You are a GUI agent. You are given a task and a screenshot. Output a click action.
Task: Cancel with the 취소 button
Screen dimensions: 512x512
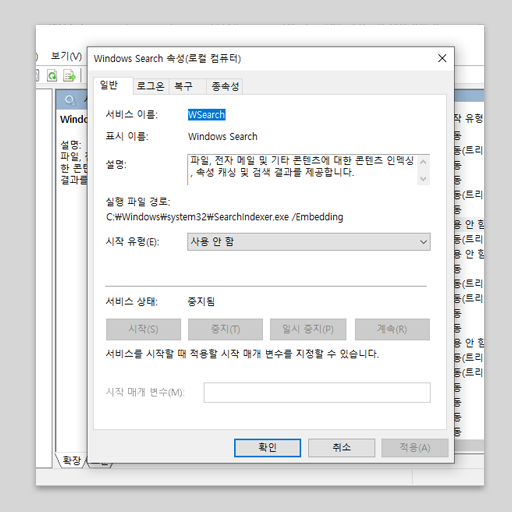tap(341, 448)
